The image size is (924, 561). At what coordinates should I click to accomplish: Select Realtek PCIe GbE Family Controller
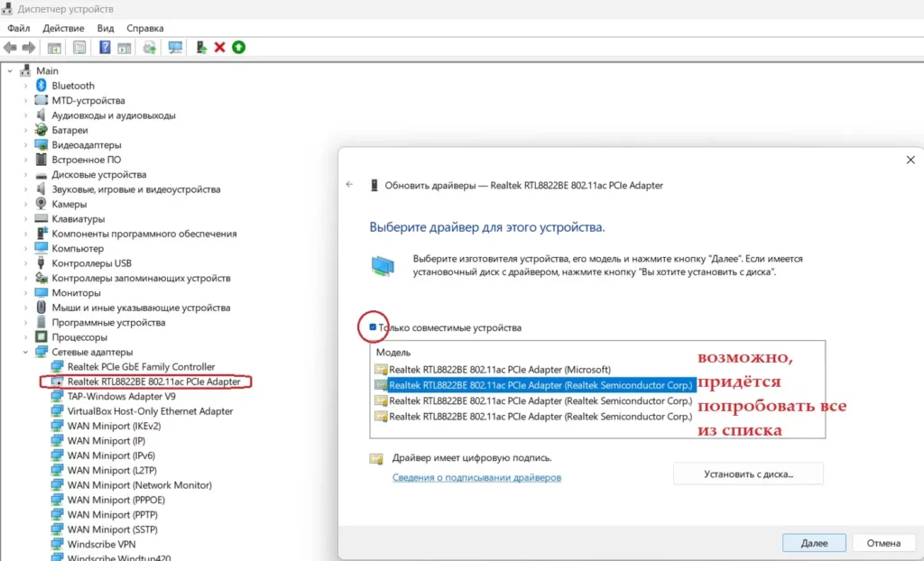pyautogui.click(x=141, y=366)
